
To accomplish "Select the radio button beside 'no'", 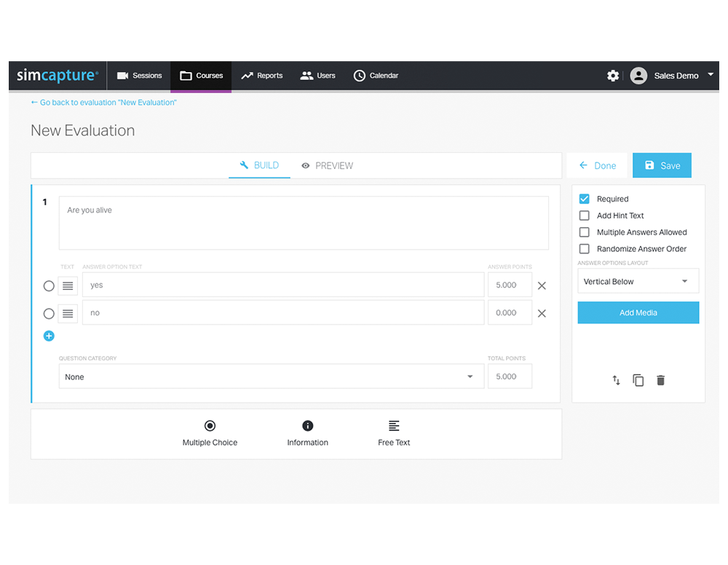I will [49, 313].
